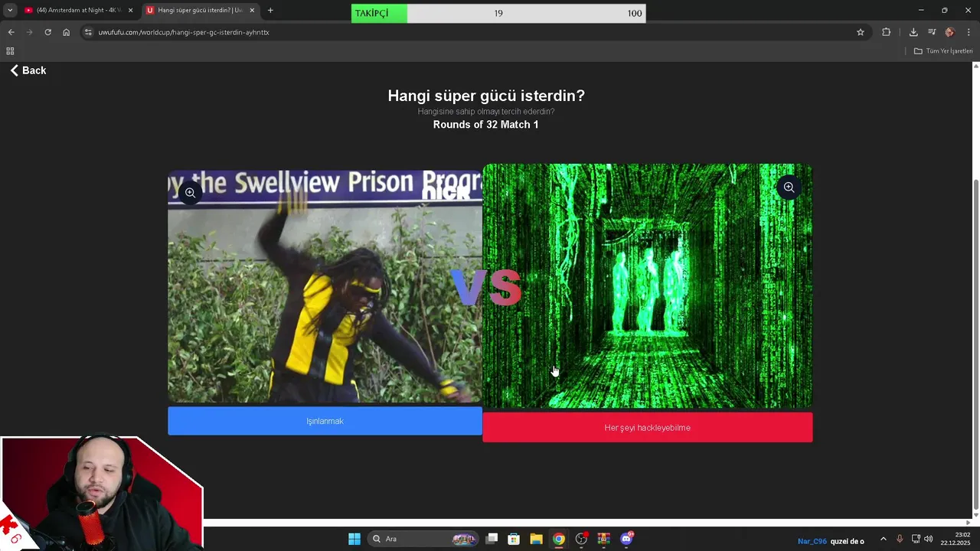
Task: Vote for the blue Işınlanmak button
Action: 325,421
